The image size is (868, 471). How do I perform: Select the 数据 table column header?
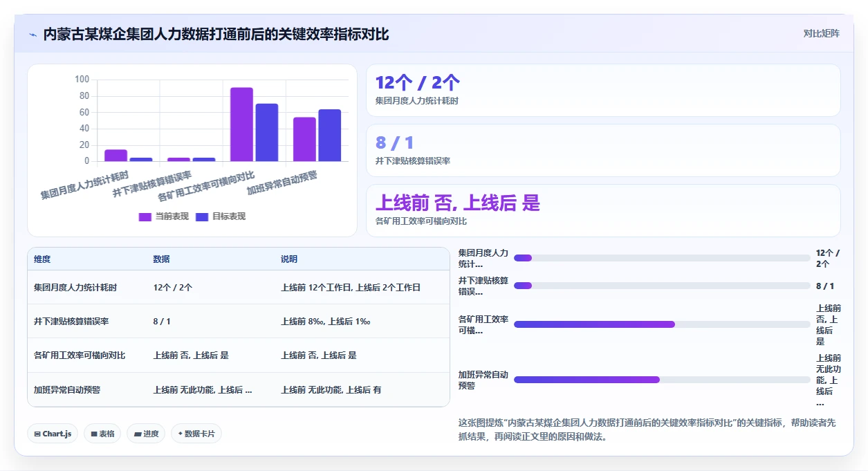coord(161,259)
